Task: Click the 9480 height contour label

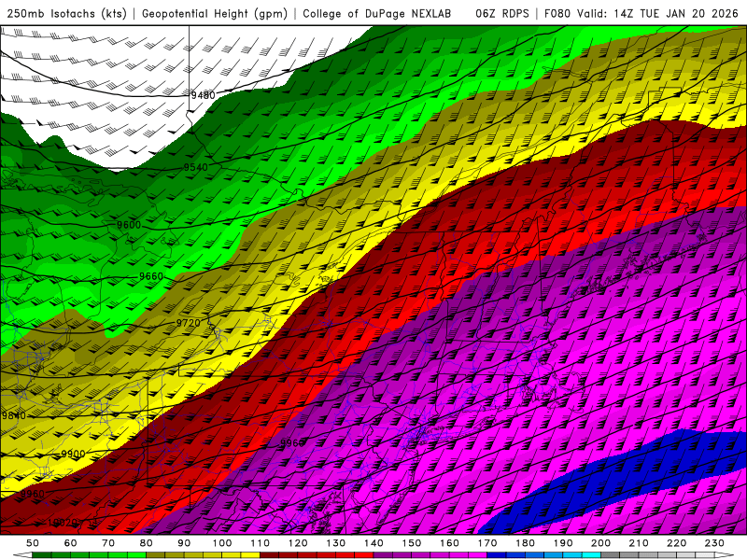Action: coord(204,95)
